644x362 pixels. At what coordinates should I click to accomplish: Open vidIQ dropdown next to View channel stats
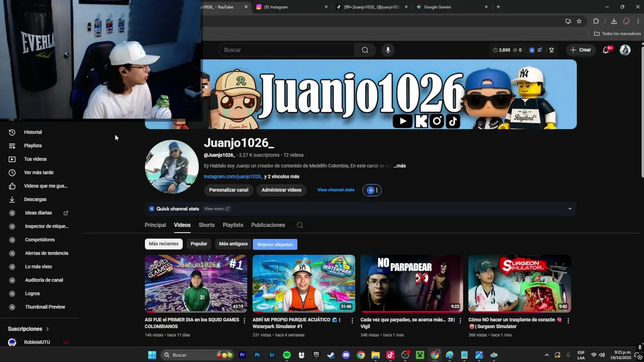pos(372,190)
